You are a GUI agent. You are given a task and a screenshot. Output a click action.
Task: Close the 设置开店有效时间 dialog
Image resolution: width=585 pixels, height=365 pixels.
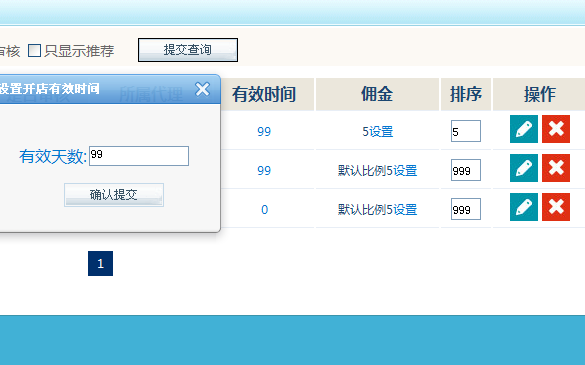203,89
